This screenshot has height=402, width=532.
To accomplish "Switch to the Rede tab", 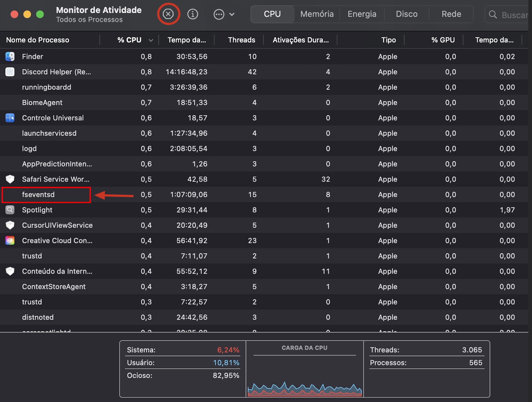I will click(x=451, y=14).
